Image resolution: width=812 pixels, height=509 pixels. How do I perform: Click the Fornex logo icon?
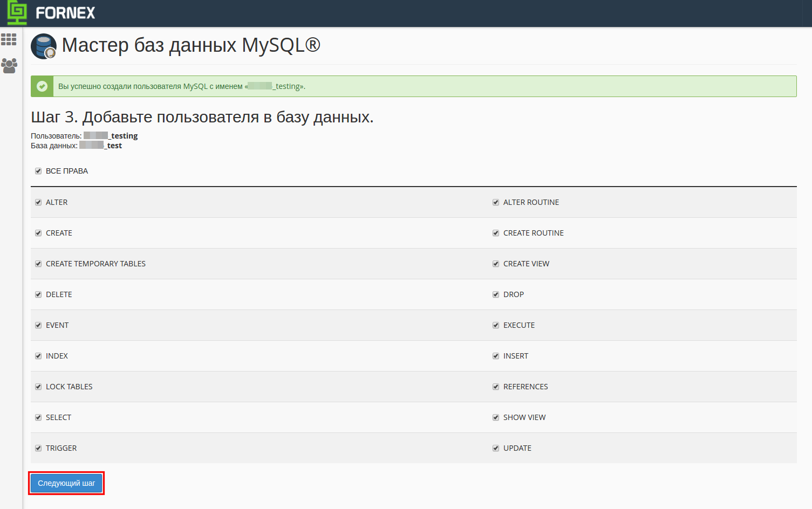tap(17, 12)
